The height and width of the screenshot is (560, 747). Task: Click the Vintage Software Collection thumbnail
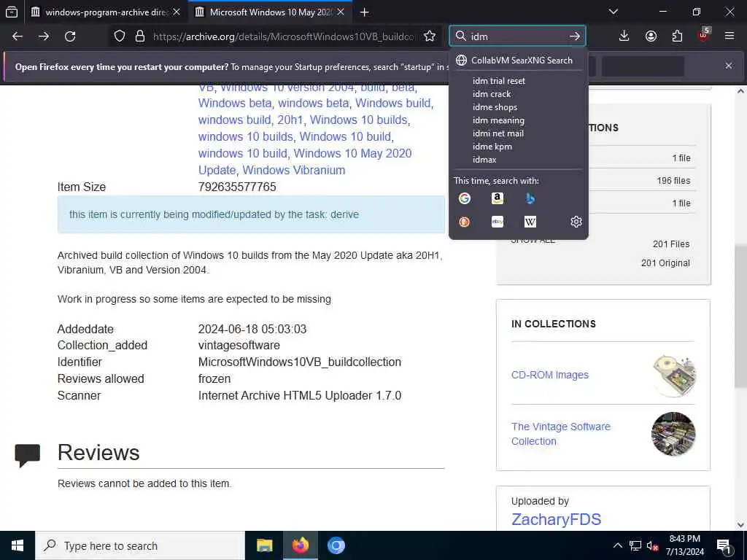[673, 434]
